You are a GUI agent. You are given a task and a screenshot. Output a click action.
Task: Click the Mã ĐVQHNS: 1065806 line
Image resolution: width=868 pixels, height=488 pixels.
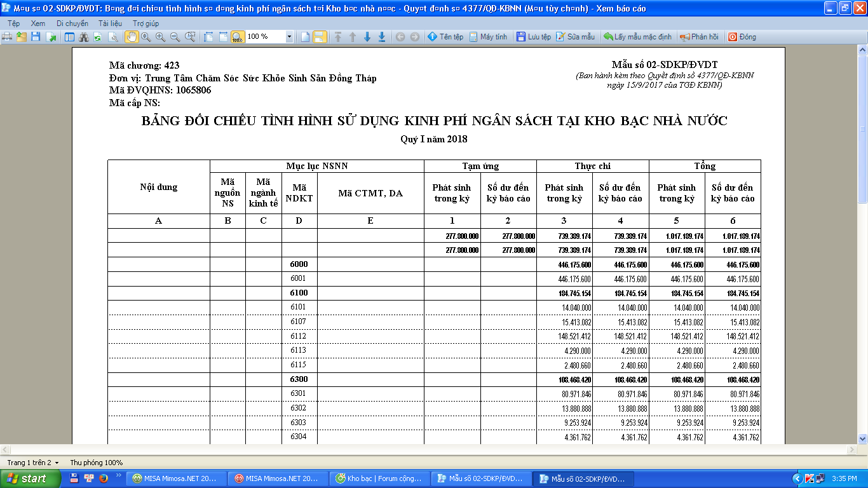coord(160,90)
